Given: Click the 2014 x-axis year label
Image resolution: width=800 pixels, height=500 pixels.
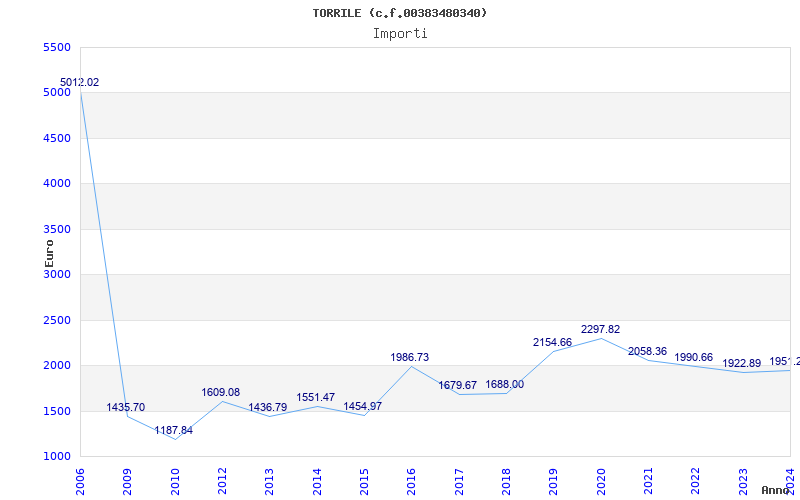Looking at the screenshot, I should 317,482.
